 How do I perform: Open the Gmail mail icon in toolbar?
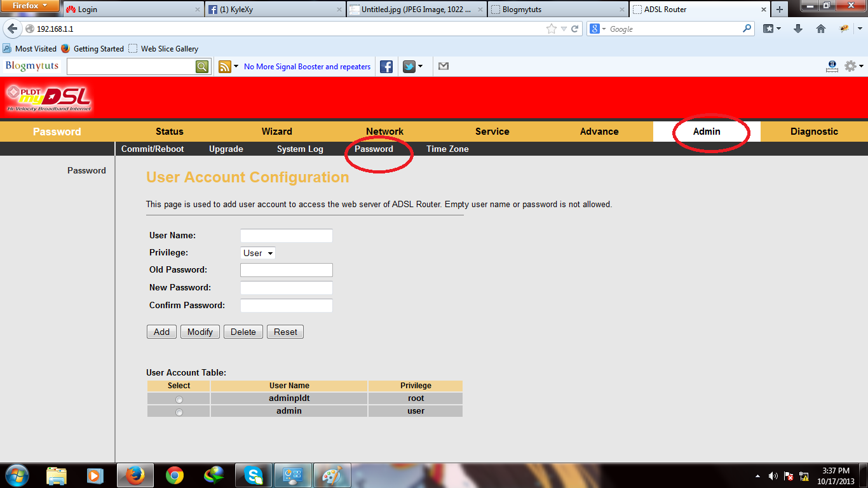point(444,66)
